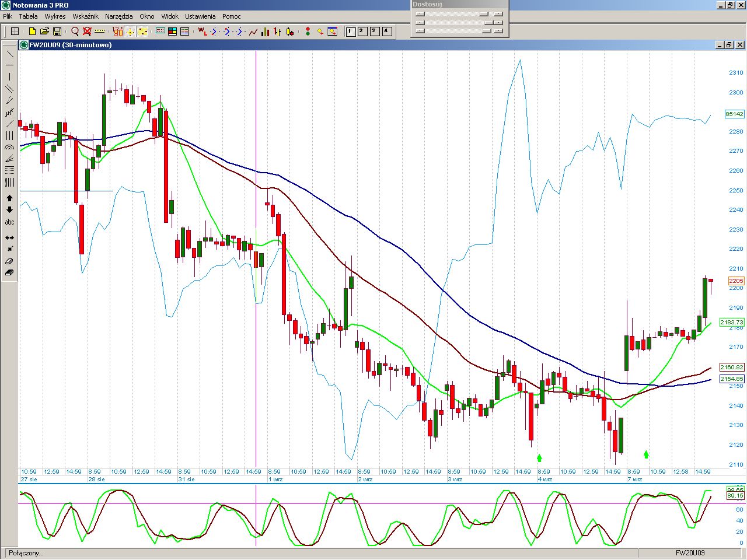Viewport: 747px width, 560px height.
Task: Select the dark eraser tool in left panel
Action: [x=9, y=273]
